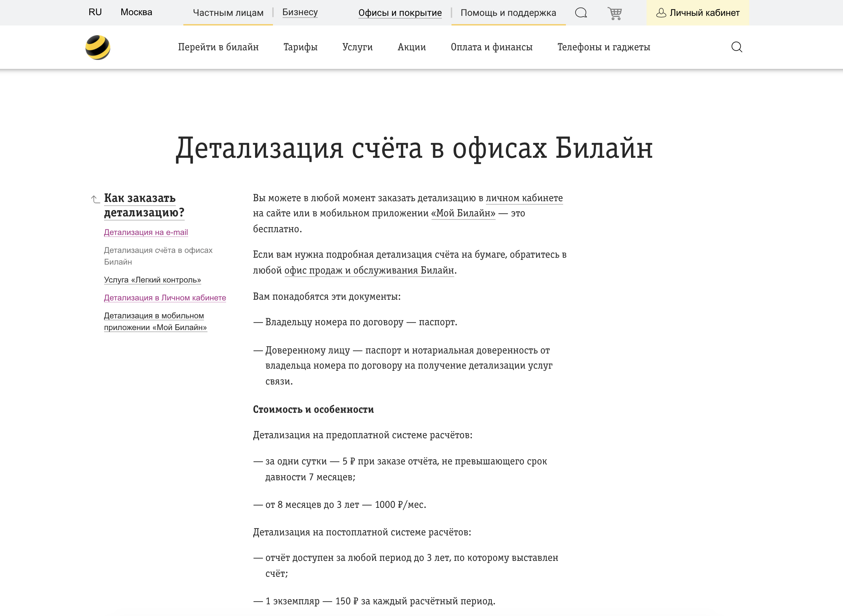Open the chat support icon in the header

[580, 13]
